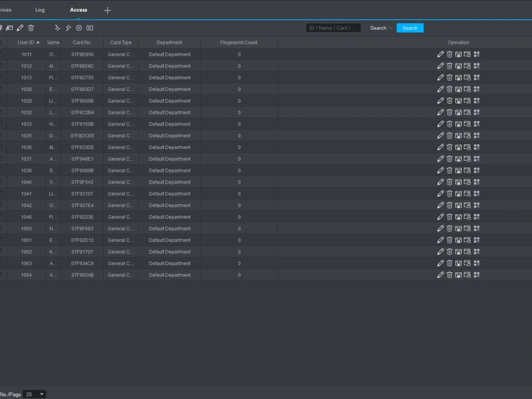
Task: Click User ID 1041 cell
Action: [27, 194]
